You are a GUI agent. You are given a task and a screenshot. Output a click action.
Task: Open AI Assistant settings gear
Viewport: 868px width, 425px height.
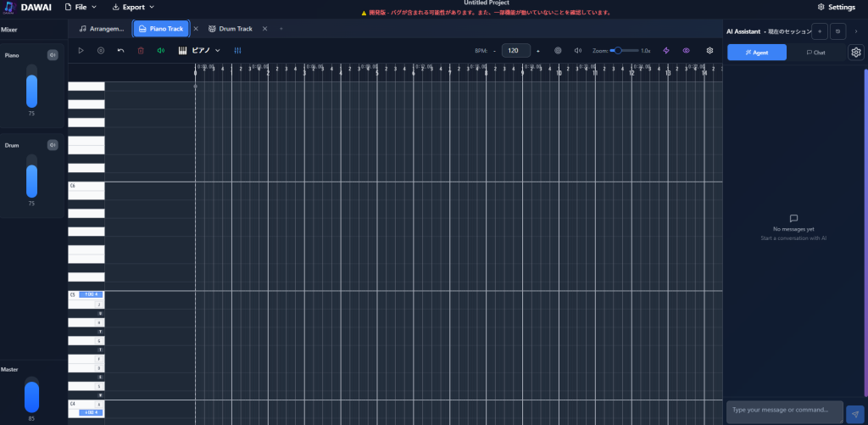(x=856, y=53)
